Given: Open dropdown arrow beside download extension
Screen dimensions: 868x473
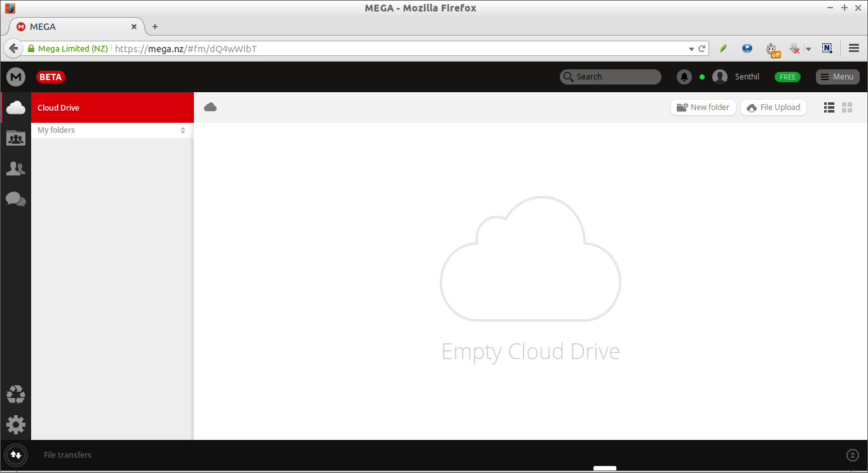Looking at the screenshot, I should (x=808, y=49).
